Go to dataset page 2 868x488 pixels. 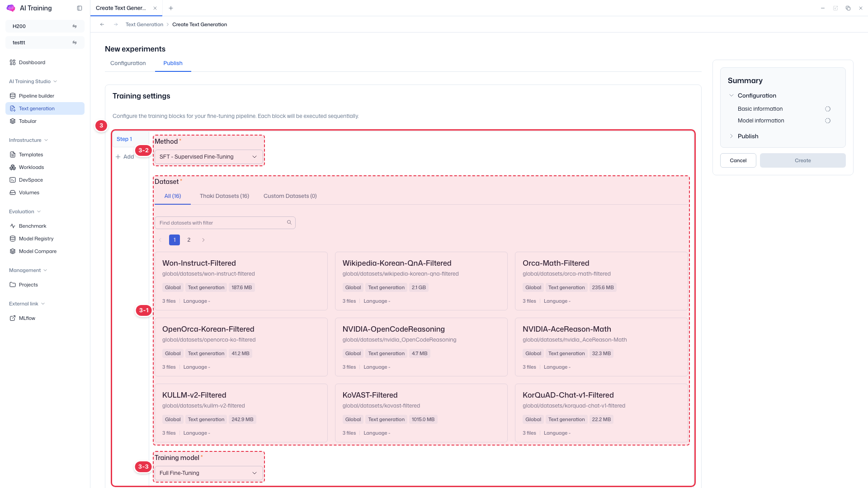click(x=189, y=240)
